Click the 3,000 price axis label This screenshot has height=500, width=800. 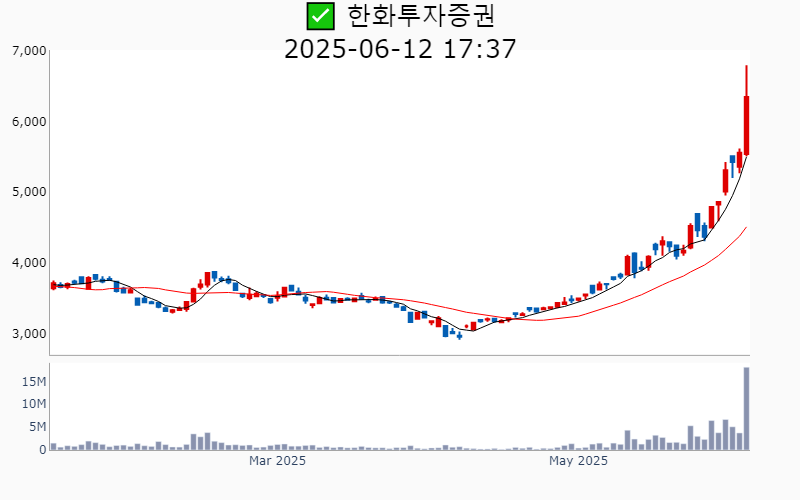coord(29,334)
